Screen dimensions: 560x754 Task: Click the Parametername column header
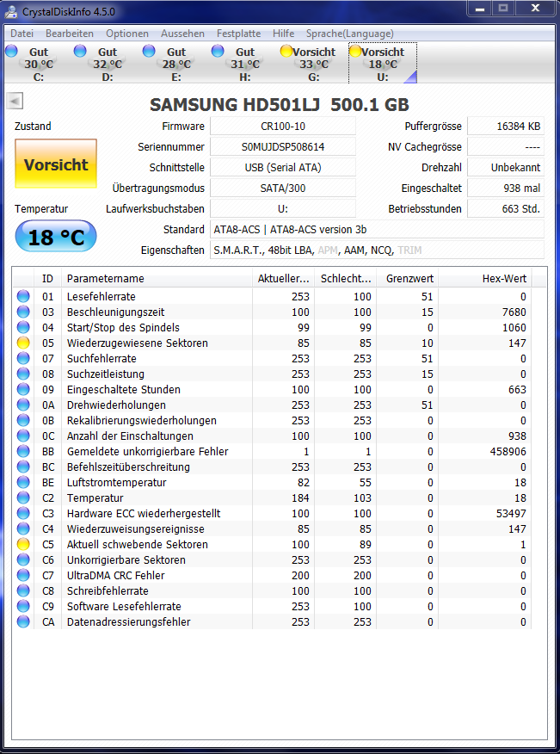[x=157, y=278]
